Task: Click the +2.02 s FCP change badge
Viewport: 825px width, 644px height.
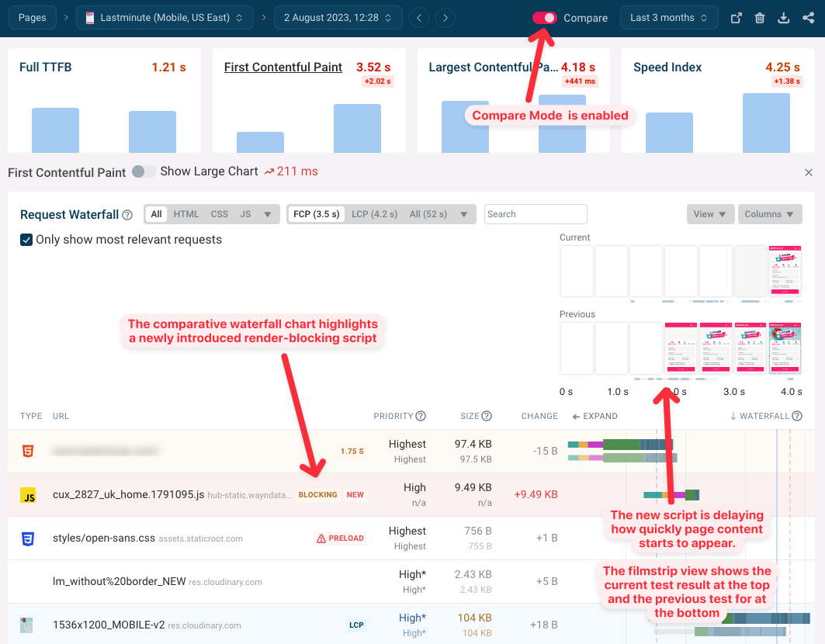Action: 378,81
